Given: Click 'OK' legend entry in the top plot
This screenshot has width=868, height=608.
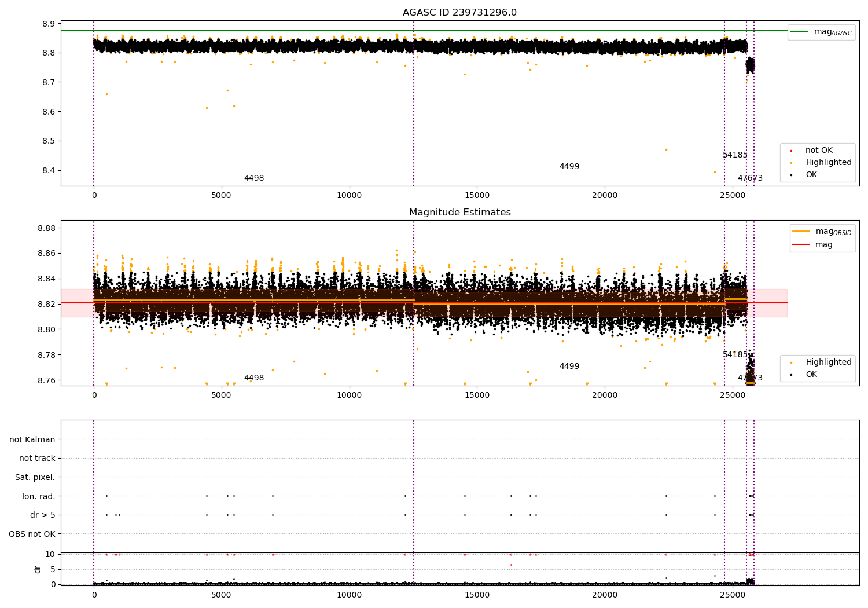Looking at the screenshot, I should [x=811, y=175].
